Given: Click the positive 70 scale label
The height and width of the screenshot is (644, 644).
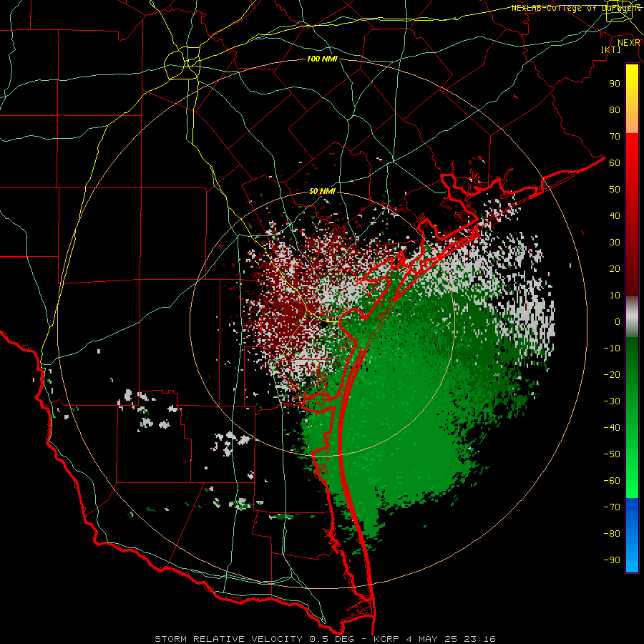Looking at the screenshot, I should coord(615,137).
